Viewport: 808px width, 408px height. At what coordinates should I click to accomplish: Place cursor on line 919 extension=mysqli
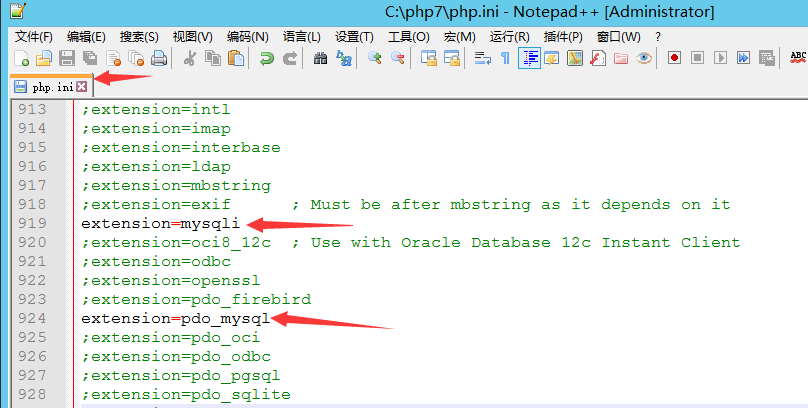(160, 224)
